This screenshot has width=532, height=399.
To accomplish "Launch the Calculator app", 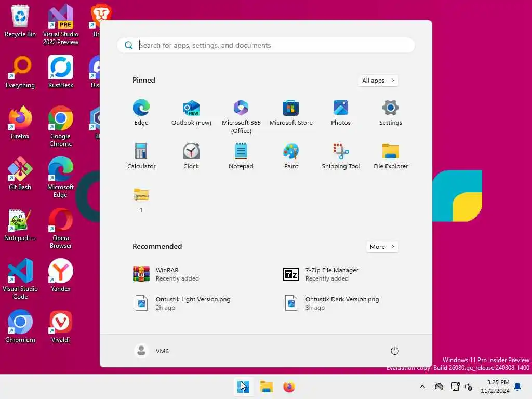I will coord(141,156).
